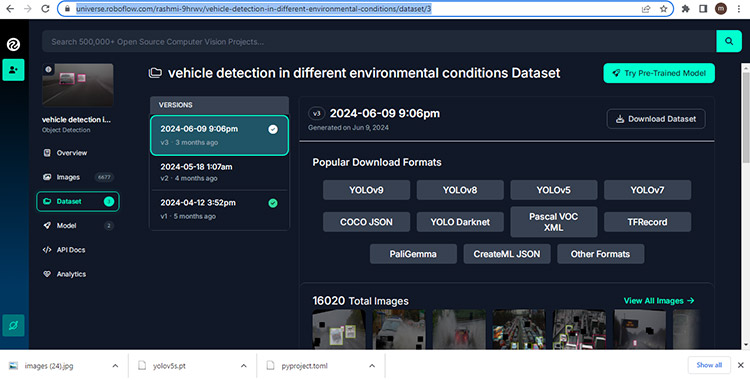The image size is (750, 380).
Task: Open the first dataset image thumbnail
Action: 339,328
